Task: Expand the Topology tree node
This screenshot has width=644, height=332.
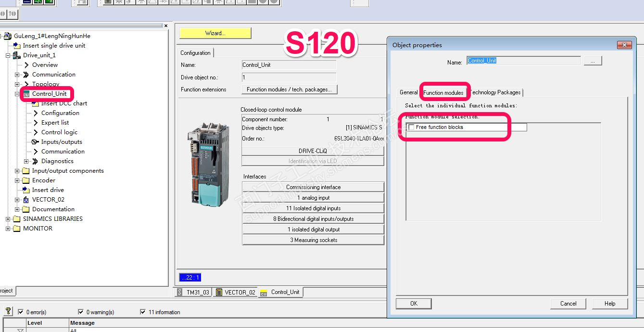Action: tap(17, 84)
